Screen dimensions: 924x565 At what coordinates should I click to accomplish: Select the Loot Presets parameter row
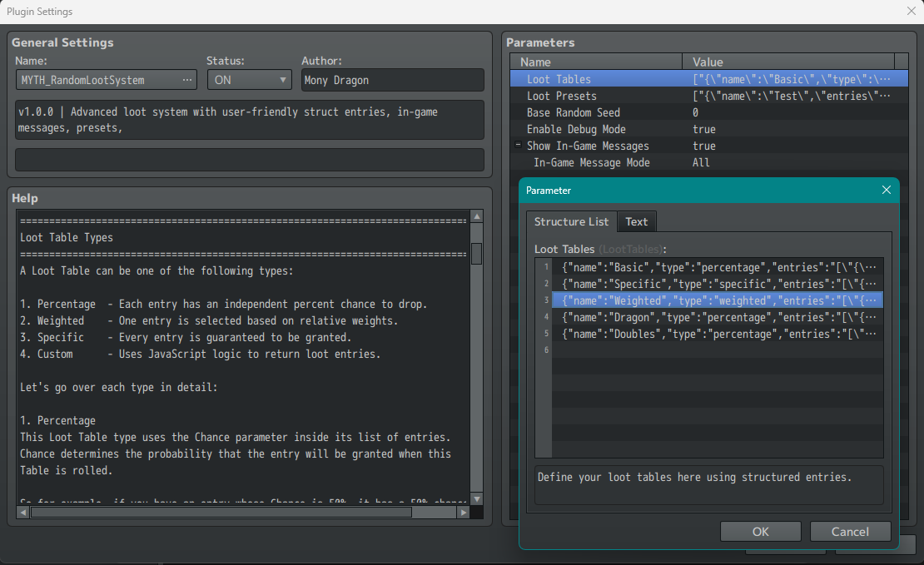coord(709,96)
